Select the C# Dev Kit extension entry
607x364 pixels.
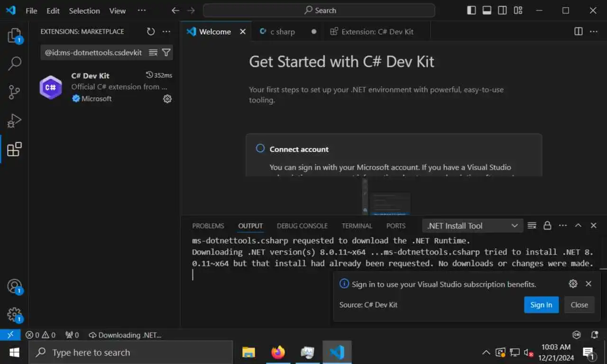(x=104, y=87)
